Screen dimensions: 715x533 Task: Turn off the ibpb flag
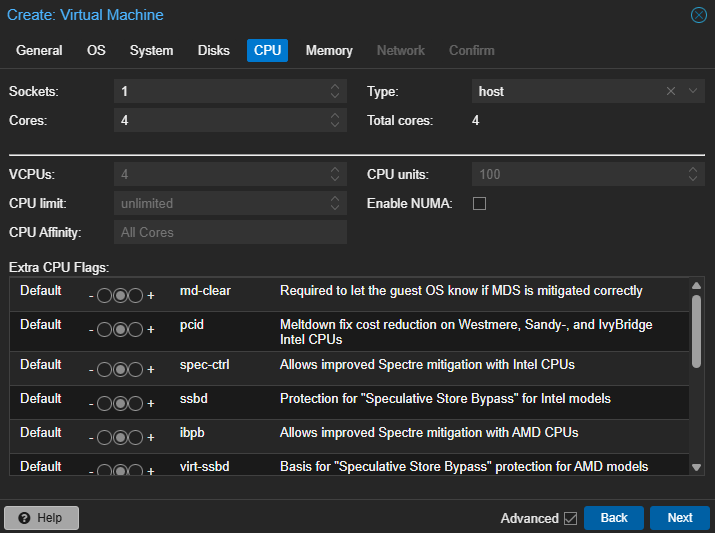coord(104,438)
